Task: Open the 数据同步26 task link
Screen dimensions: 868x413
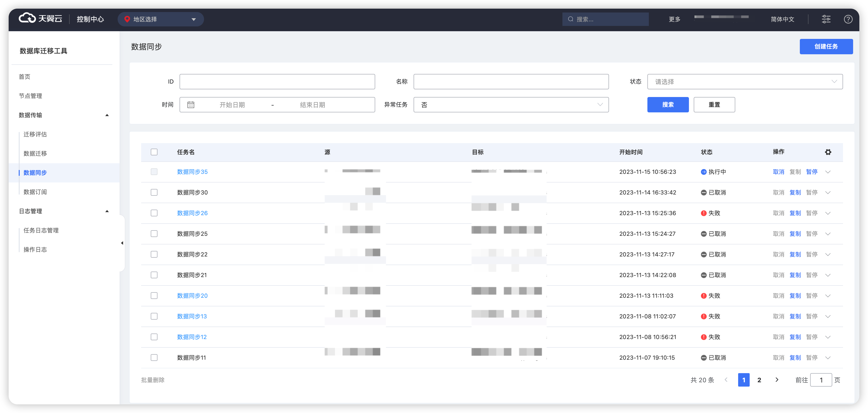Action: (x=192, y=213)
